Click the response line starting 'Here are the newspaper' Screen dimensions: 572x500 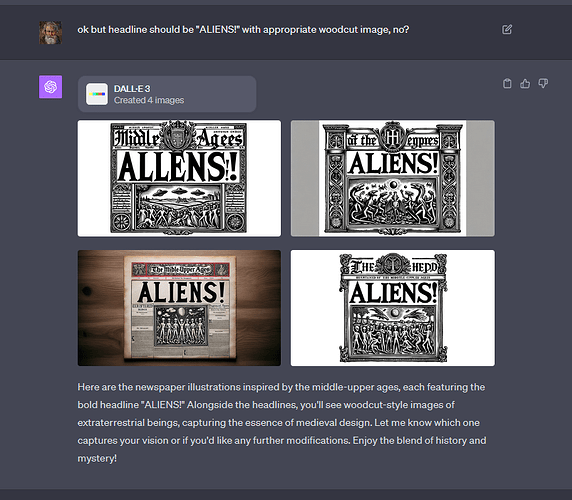click(x=281, y=387)
